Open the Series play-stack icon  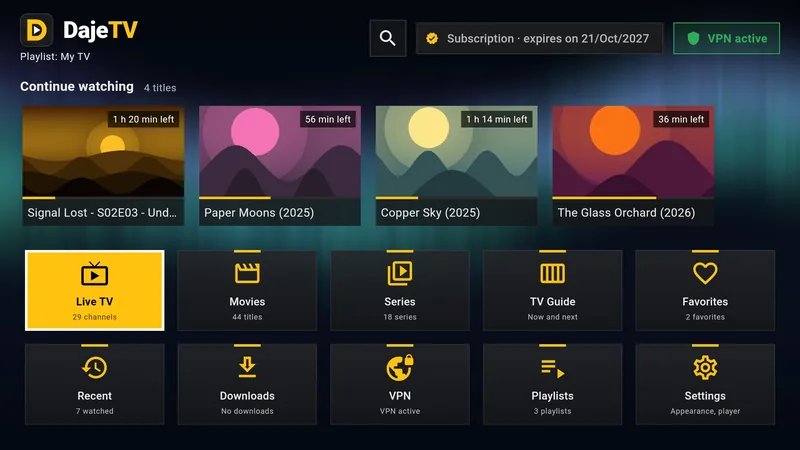[x=399, y=273]
